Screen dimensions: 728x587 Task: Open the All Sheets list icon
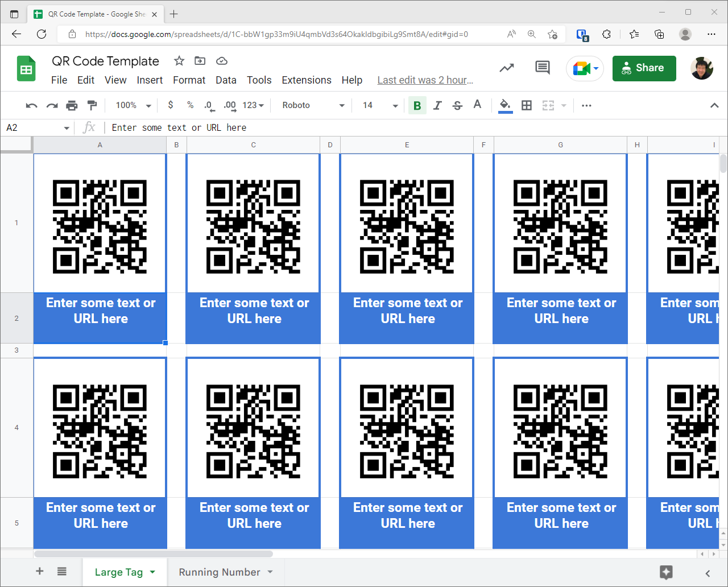[62, 571]
